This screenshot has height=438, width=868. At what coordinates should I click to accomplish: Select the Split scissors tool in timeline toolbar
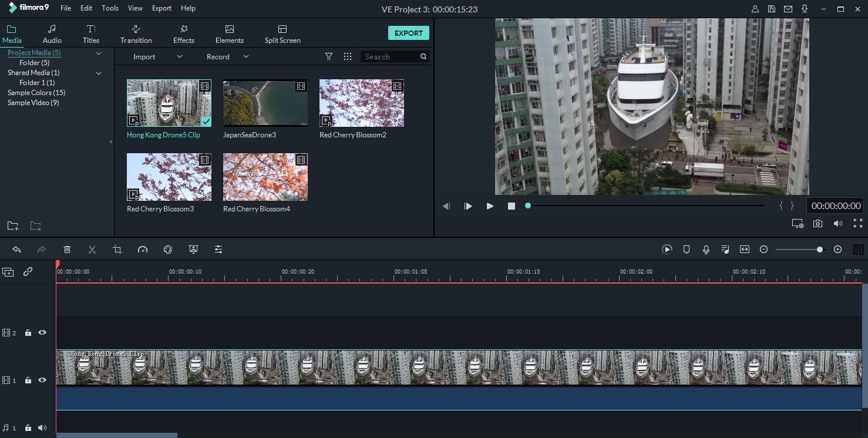pyautogui.click(x=92, y=249)
